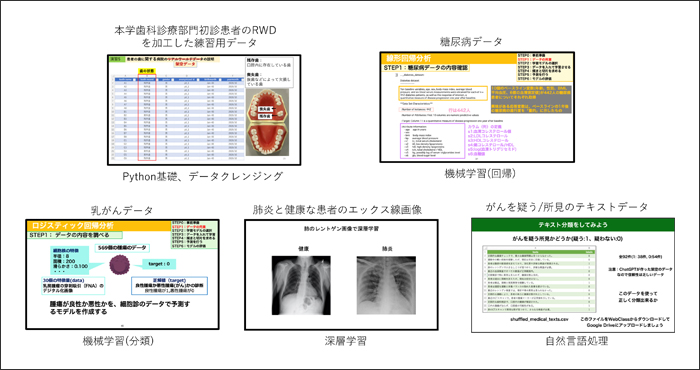
Task: Select the diabetes linear regression slide thumbnail
Action: 477,107
